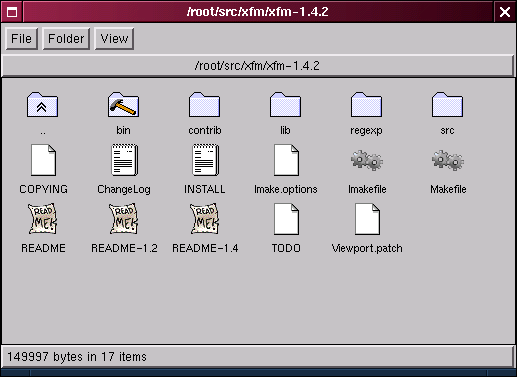Click the 'TODO' file name label
The height and width of the screenshot is (377, 517).
[286, 248]
